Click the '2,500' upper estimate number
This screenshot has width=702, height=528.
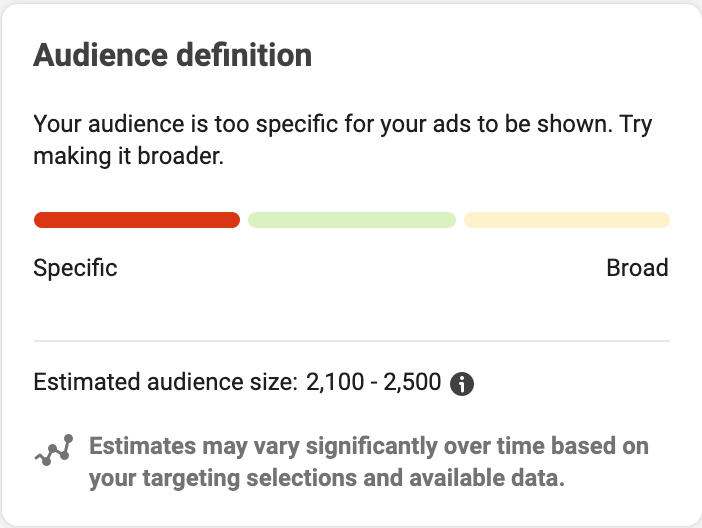pos(412,382)
